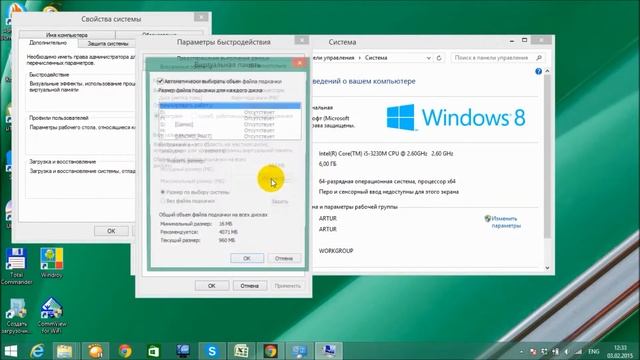640x360 pixels.
Task: Open the Windroy desktop shortcut
Action: (51, 263)
